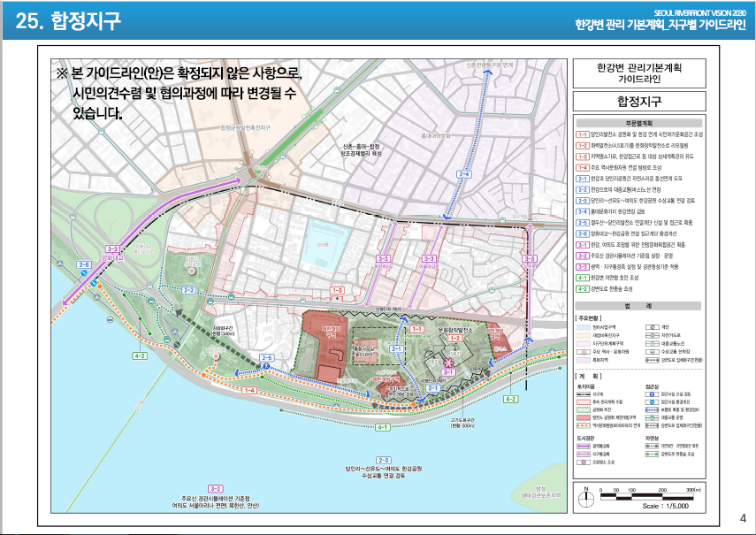Click the 2-6 label on the map
Viewport: 756px width, 535px height.
84,264
